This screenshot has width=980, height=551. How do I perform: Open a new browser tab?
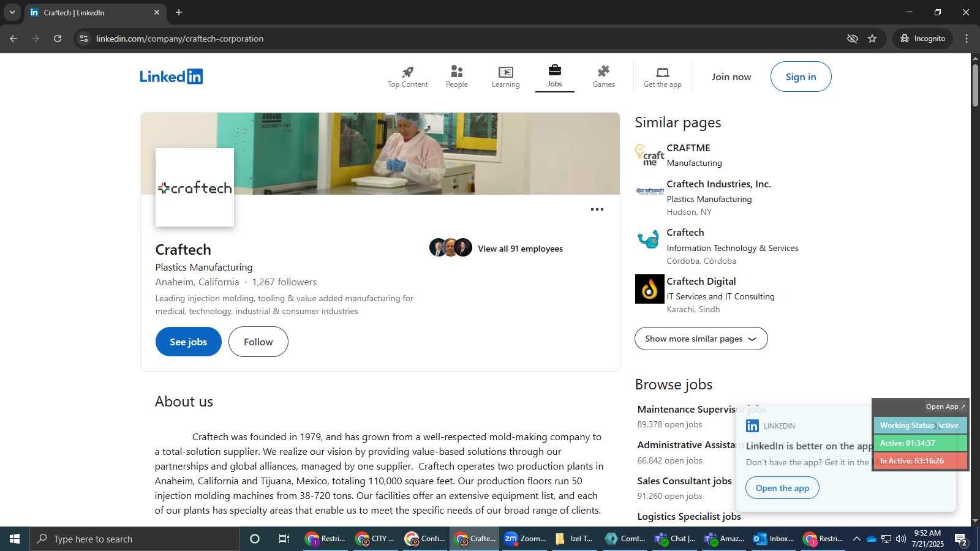[179, 12]
